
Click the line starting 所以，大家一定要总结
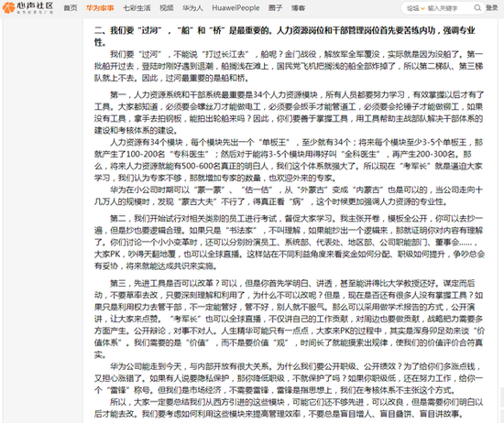[x=289, y=408]
